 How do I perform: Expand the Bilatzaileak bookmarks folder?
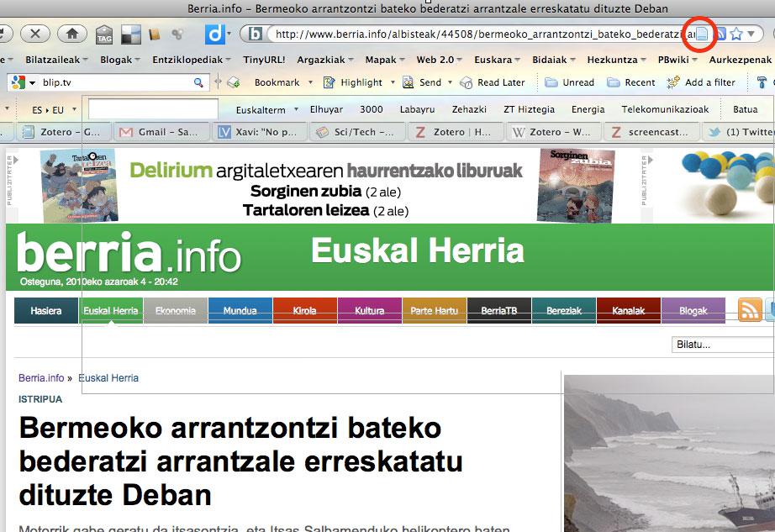(56, 61)
